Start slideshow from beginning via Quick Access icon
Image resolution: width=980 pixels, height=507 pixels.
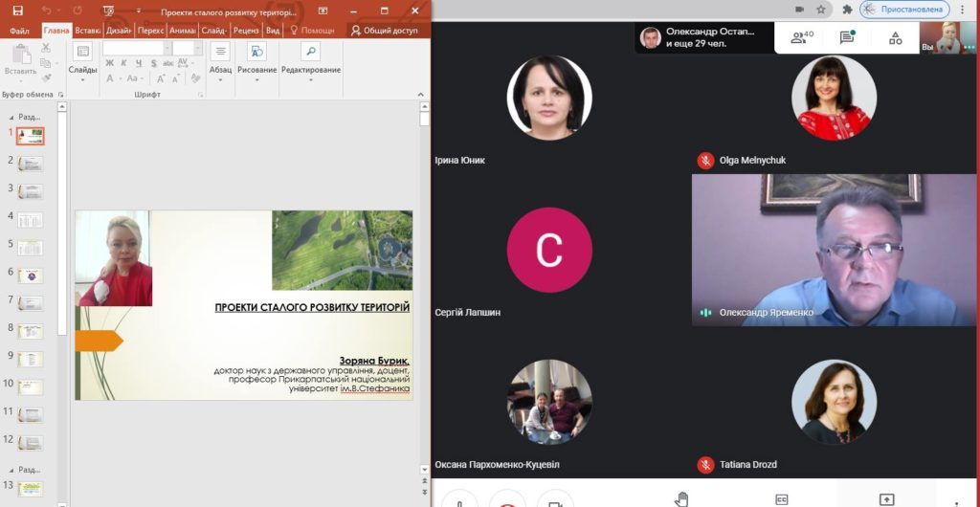pos(108,11)
